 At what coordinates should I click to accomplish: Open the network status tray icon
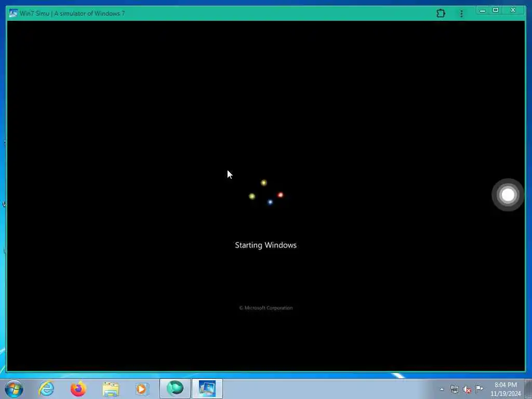[x=454, y=389]
